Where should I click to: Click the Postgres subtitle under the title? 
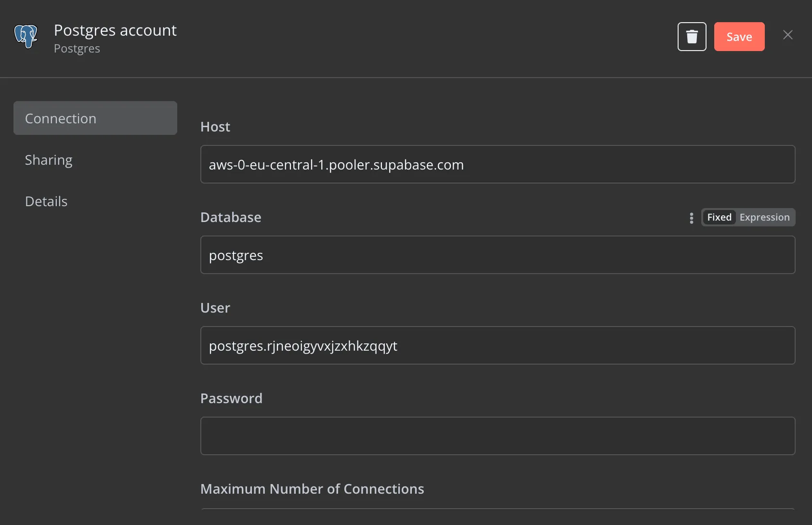[x=77, y=49]
